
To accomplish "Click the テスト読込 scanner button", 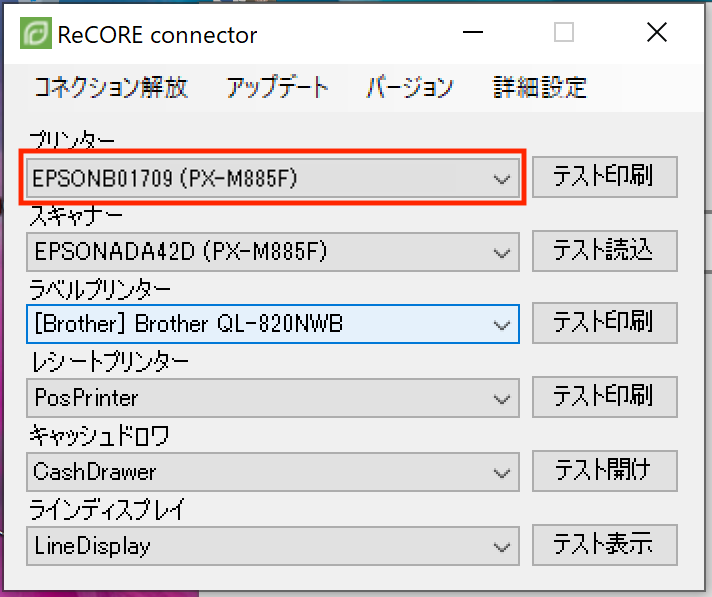I will (604, 249).
